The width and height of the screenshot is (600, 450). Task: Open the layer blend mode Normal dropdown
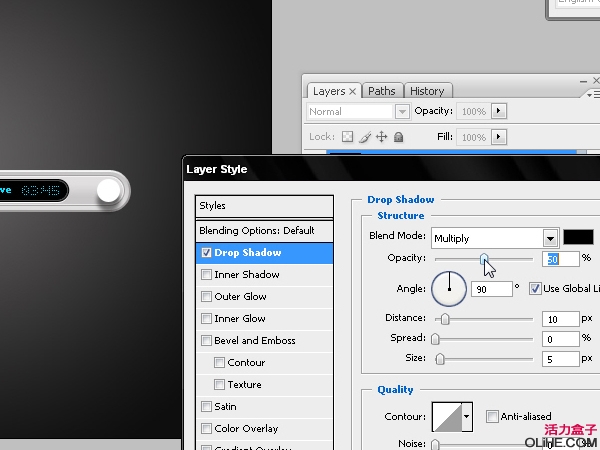tap(402, 111)
